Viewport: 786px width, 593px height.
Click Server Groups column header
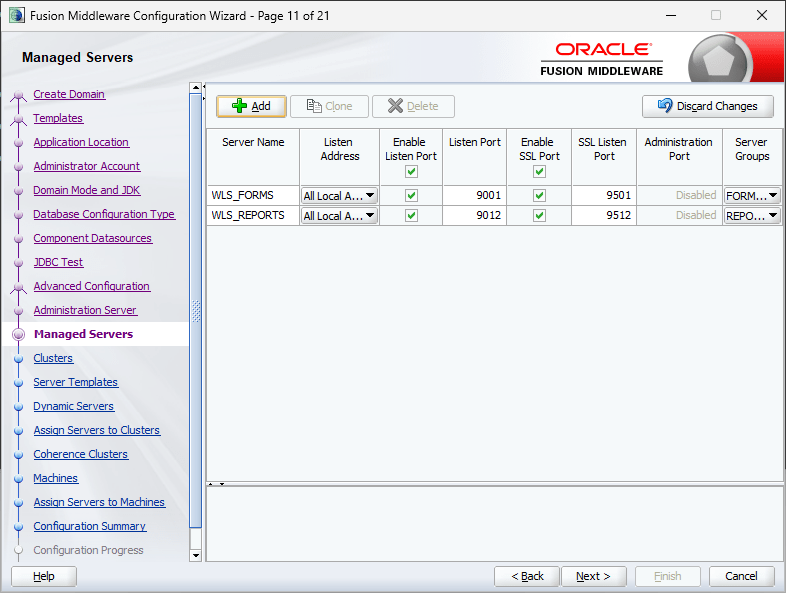pos(752,157)
